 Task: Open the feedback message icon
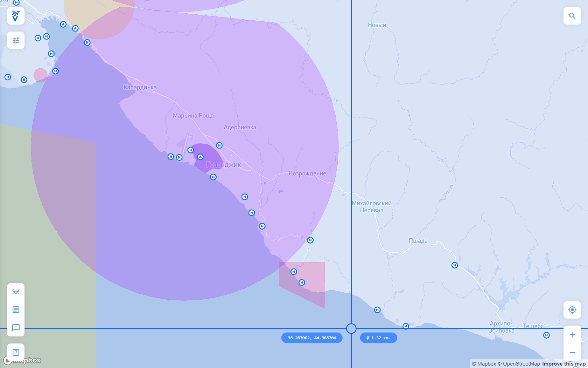(x=16, y=327)
